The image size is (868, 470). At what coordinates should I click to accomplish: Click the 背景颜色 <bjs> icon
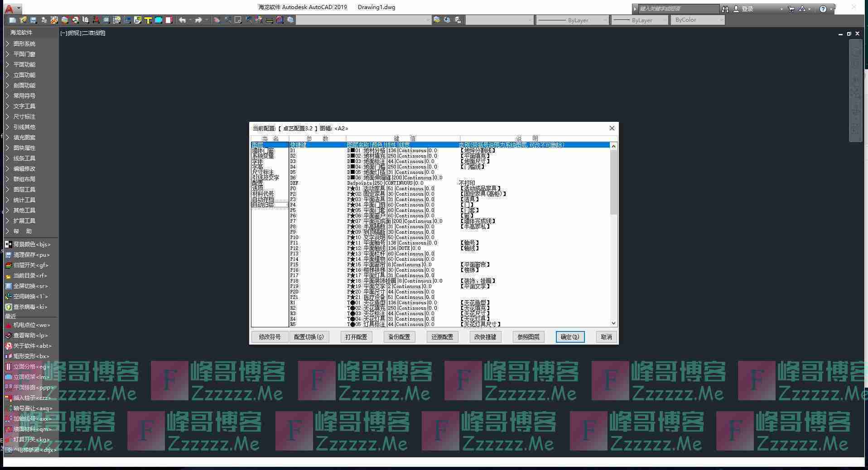[8, 245]
